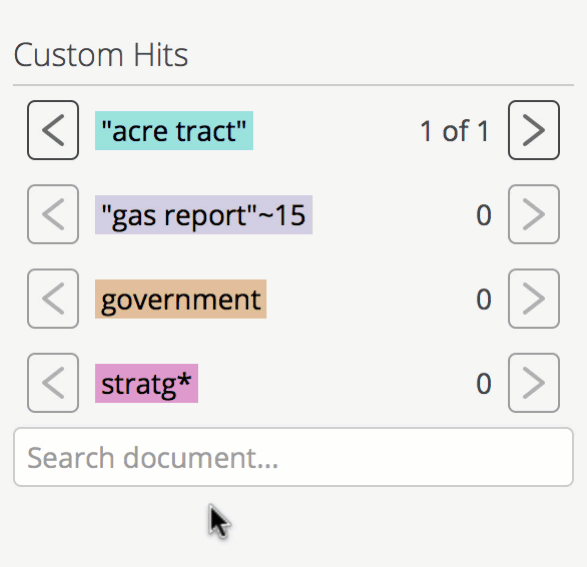Click the Custom Hits heading
Image resolution: width=587 pixels, height=567 pixels.
(x=101, y=55)
